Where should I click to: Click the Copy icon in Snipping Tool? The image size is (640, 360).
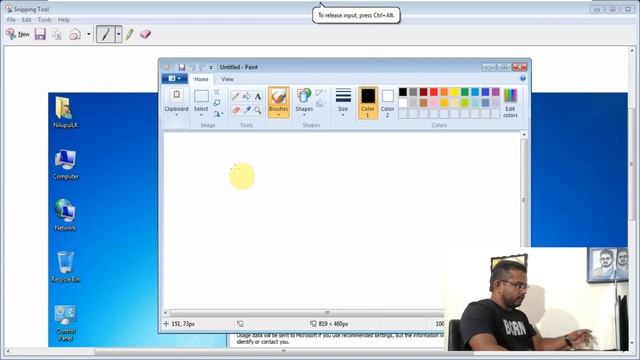pos(57,34)
